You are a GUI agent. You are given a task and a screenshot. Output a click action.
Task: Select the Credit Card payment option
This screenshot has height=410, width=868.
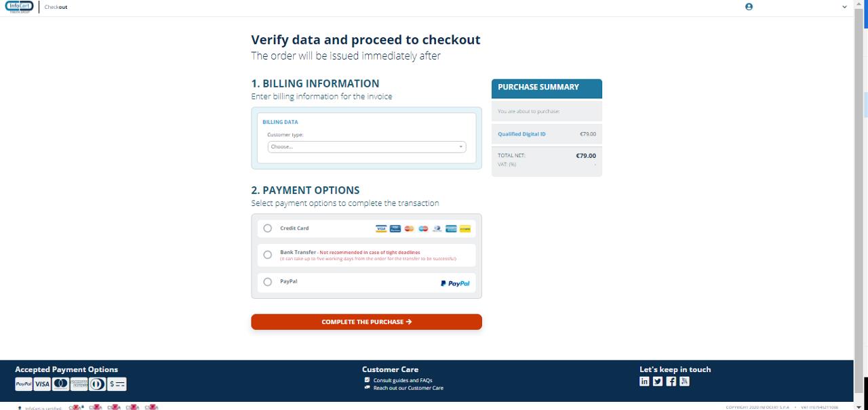point(267,228)
